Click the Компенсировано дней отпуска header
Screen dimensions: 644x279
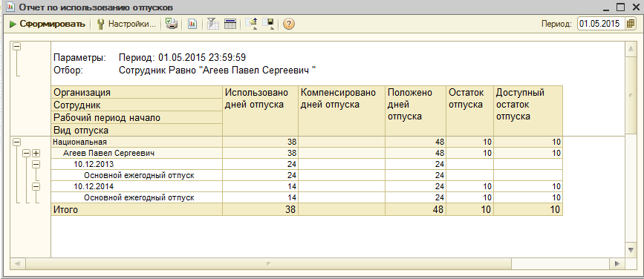(x=342, y=111)
